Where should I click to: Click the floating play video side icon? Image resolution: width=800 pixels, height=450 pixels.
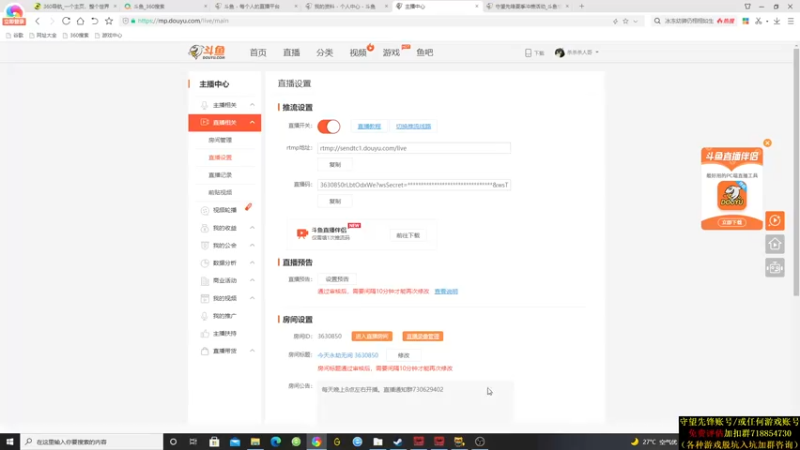[774, 220]
